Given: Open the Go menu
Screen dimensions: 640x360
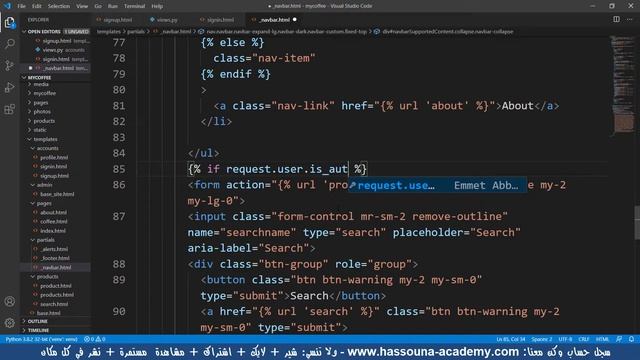Looking at the screenshot, I should click(x=98, y=6).
